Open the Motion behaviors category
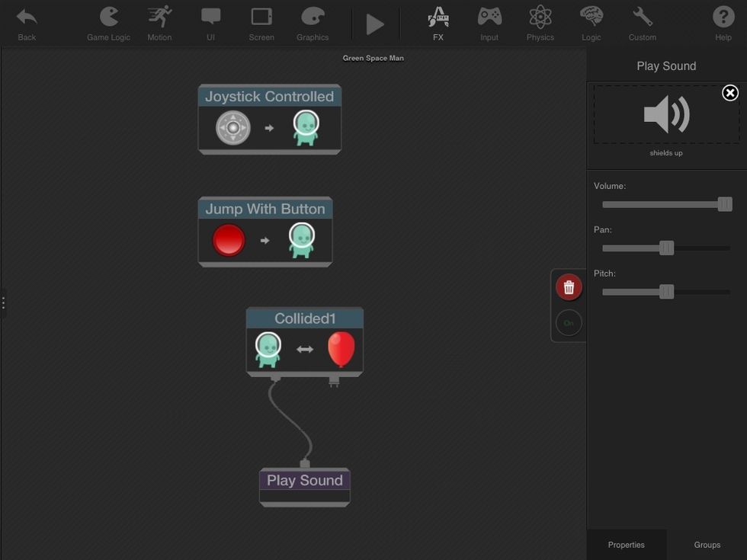Screen dimensions: 747x560 [x=159, y=23]
